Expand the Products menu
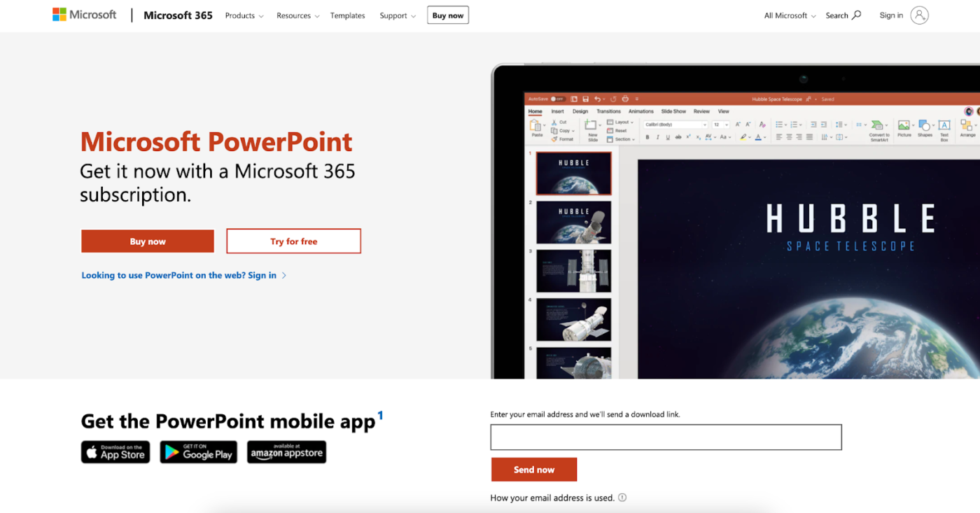The width and height of the screenshot is (980, 513). click(244, 15)
